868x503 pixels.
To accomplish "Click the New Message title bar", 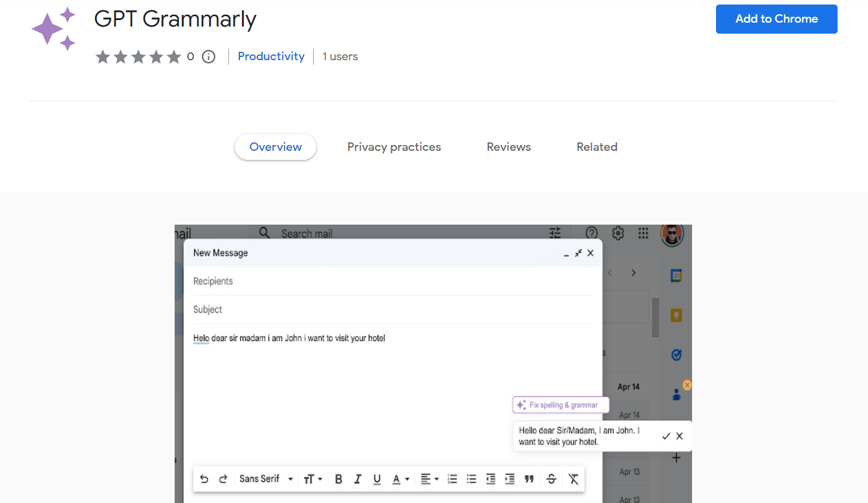I will (393, 253).
